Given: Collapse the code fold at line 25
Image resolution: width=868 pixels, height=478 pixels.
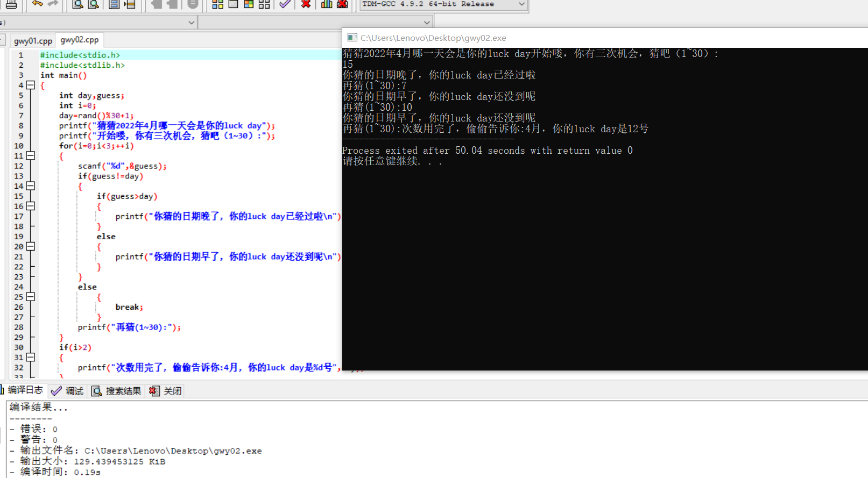Looking at the screenshot, I should (31, 297).
